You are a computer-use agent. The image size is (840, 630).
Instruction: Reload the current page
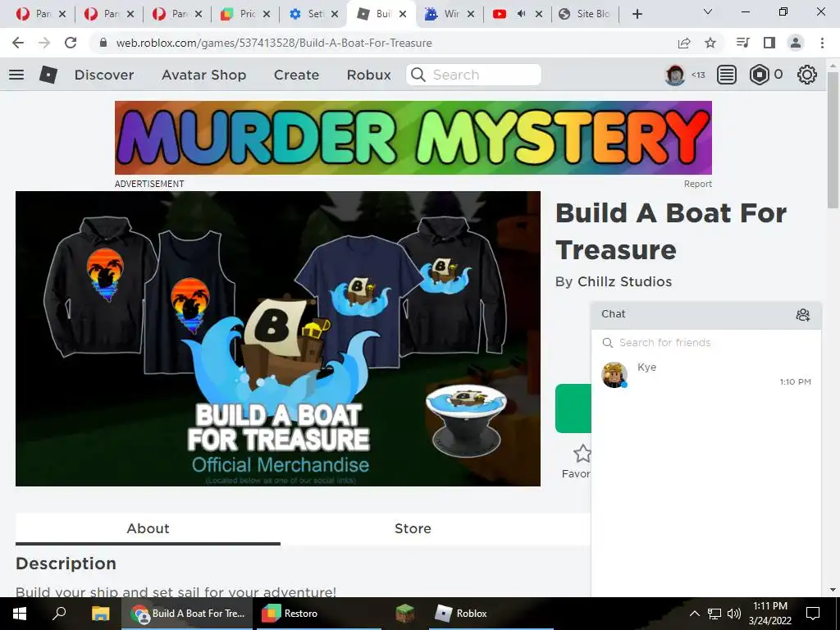[71, 43]
